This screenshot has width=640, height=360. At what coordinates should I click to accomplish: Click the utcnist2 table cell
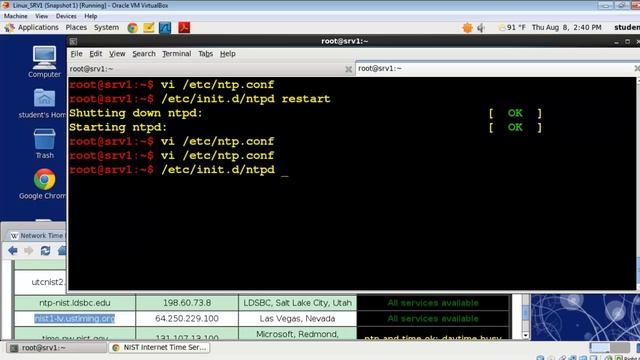[41, 282]
